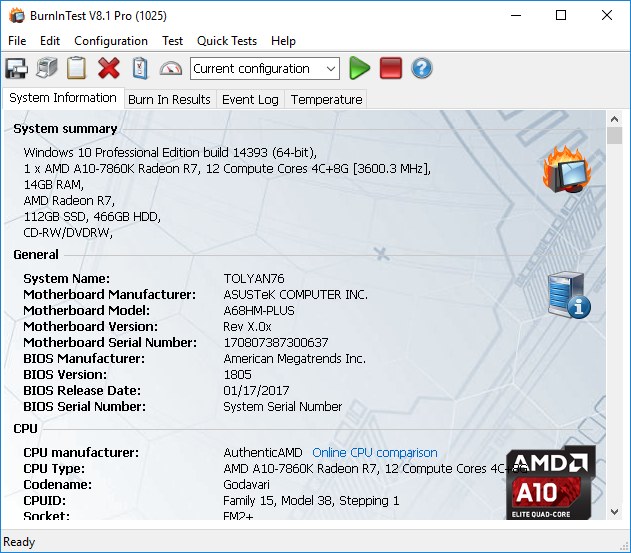Viewport: 631px width, 553px height.
Task: Open the Configuration menu
Action: (x=111, y=41)
